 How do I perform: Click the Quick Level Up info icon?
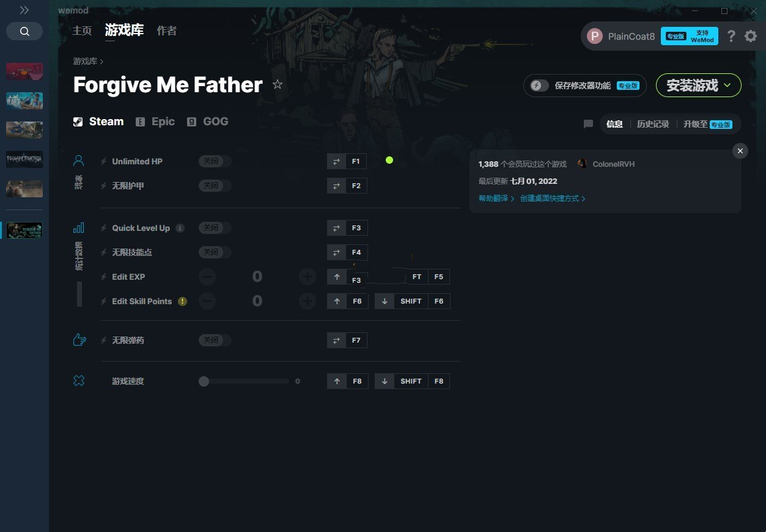180,228
